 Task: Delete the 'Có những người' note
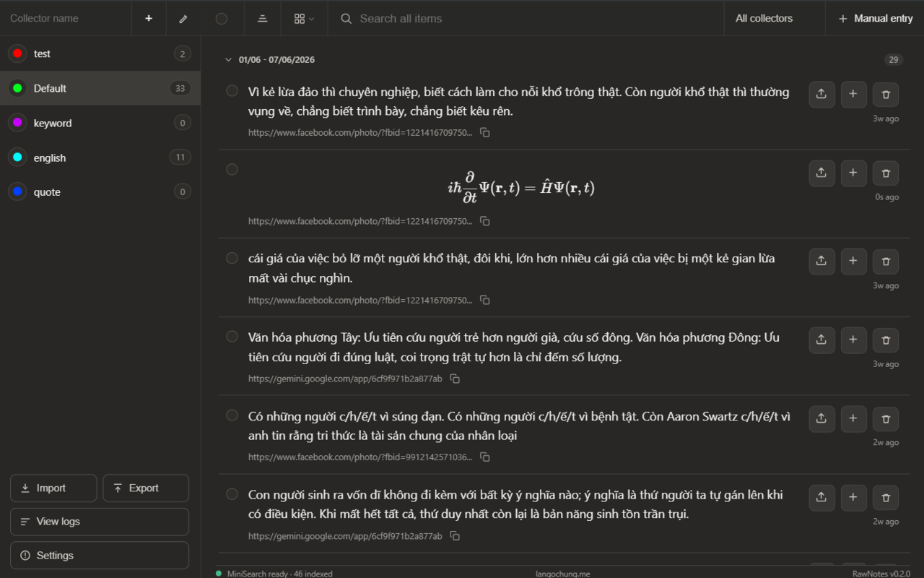(886, 419)
